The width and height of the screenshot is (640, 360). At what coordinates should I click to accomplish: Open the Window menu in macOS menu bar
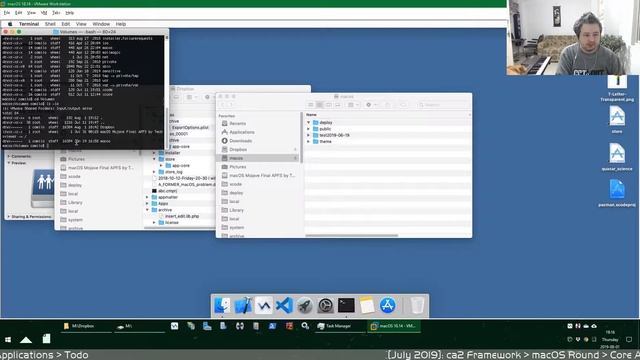(101, 24)
